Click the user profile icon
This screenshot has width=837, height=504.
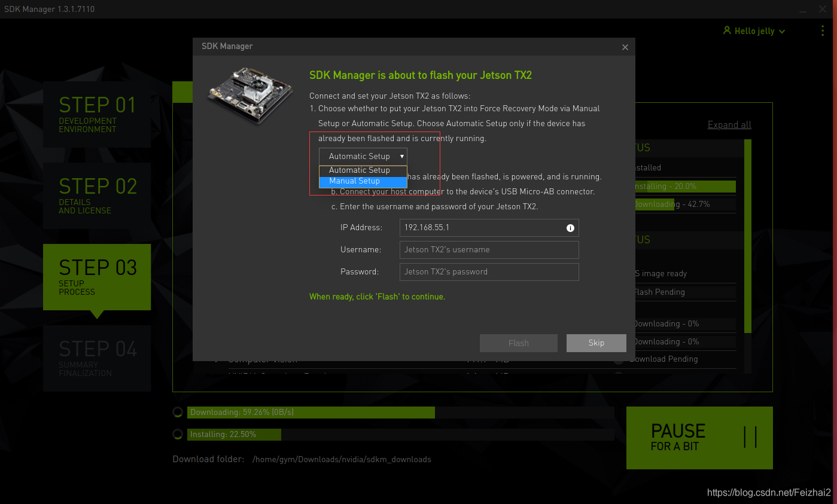[x=727, y=30]
